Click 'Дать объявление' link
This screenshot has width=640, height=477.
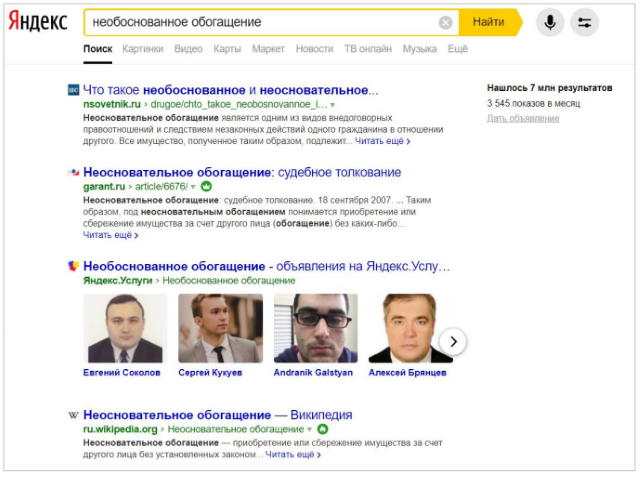click(x=523, y=118)
